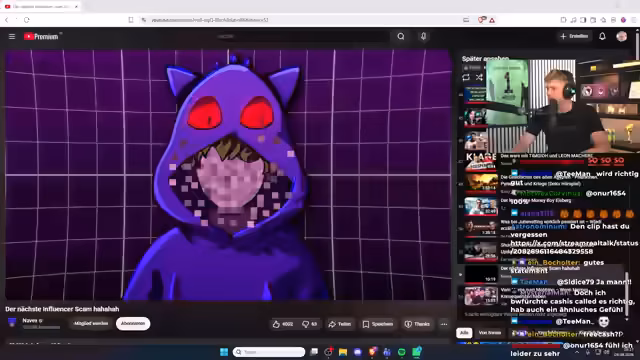Select the Alle filter chip
Viewport: 640px width, 360px height.
[x=464, y=333]
